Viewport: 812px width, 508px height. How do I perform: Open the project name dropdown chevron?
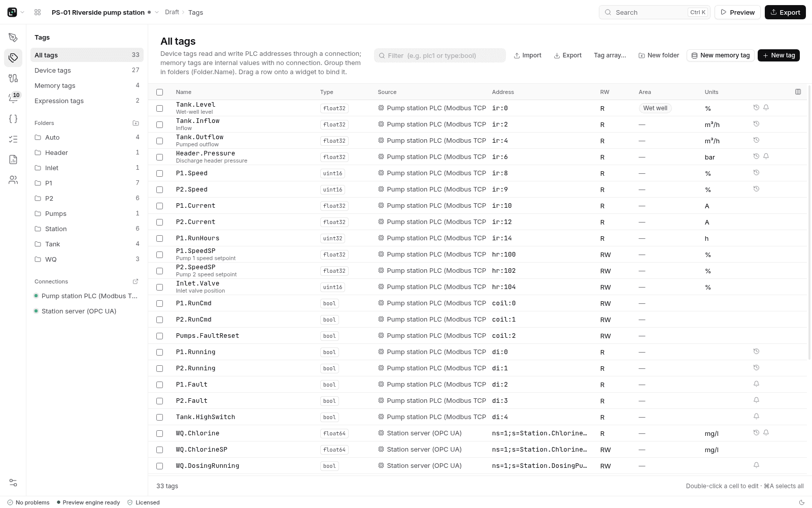pos(157,12)
